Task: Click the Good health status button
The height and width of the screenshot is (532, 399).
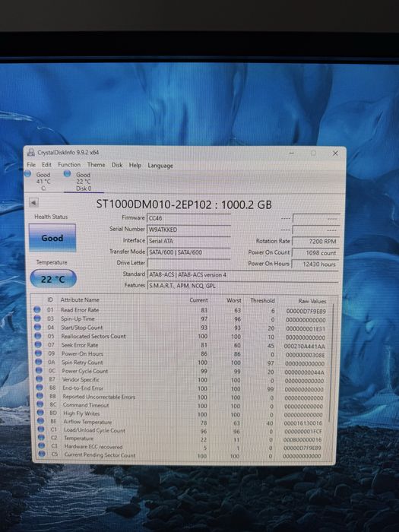Action: (x=52, y=238)
